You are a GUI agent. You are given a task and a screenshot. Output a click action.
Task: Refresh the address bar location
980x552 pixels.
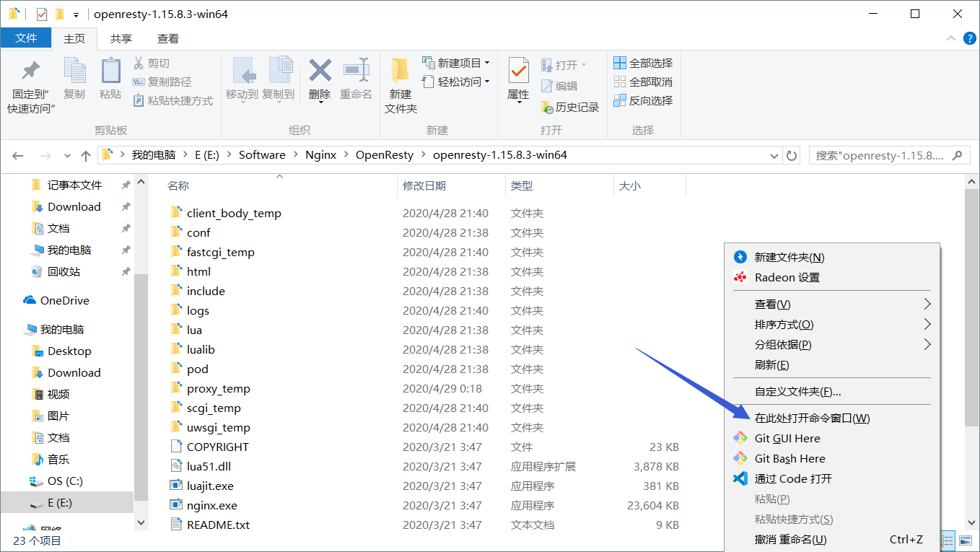(x=792, y=155)
